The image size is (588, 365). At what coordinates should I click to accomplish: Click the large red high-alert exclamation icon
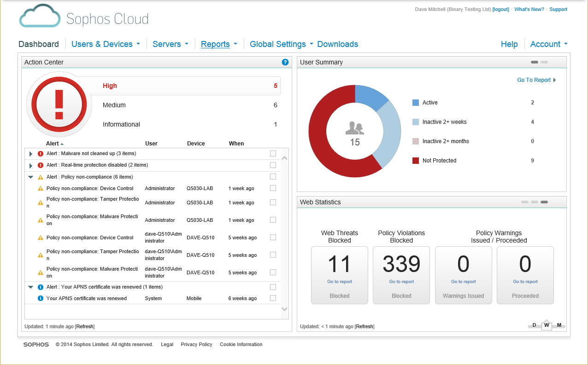point(59,105)
